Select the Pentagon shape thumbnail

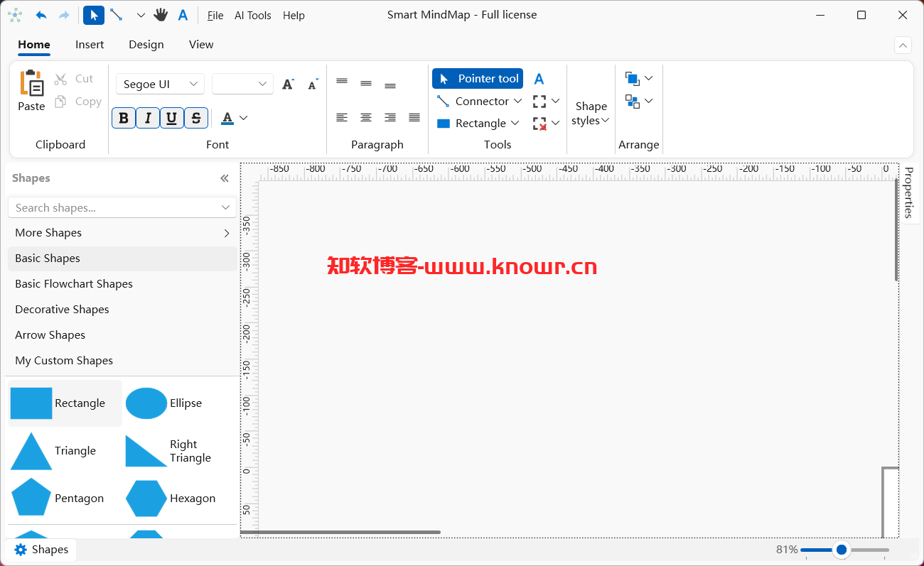pos(31,497)
